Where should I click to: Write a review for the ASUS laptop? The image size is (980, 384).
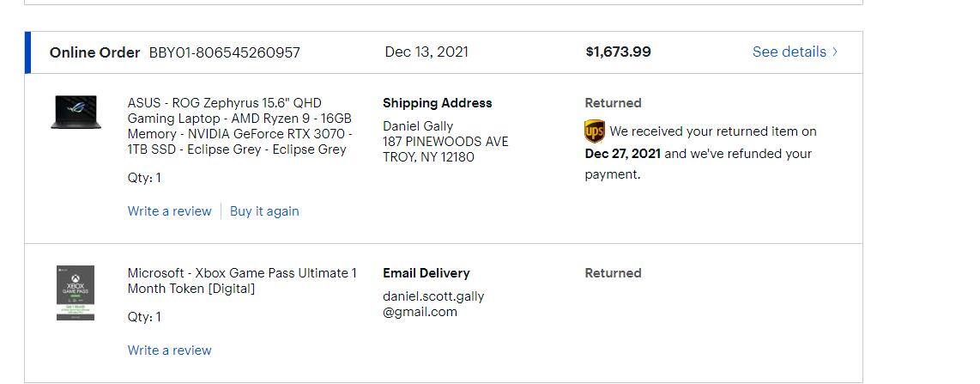pyautogui.click(x=169, y=211)
